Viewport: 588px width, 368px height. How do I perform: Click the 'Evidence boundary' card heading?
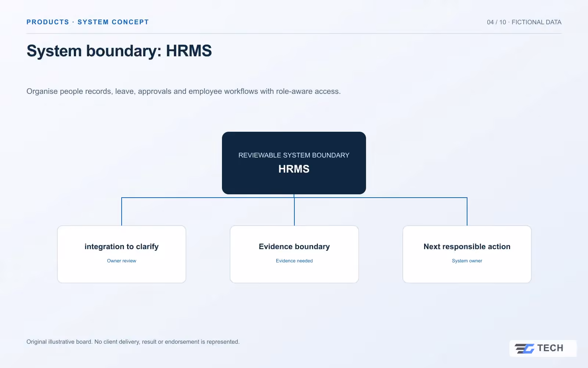[x=294, y=247]
